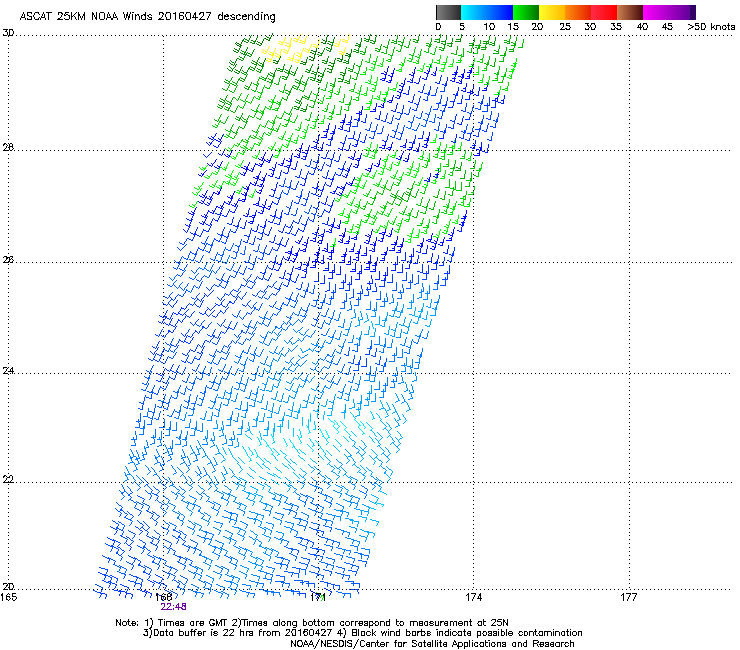Click the legend label '5'
740x650 pixels.
click(x=462, y=26)
